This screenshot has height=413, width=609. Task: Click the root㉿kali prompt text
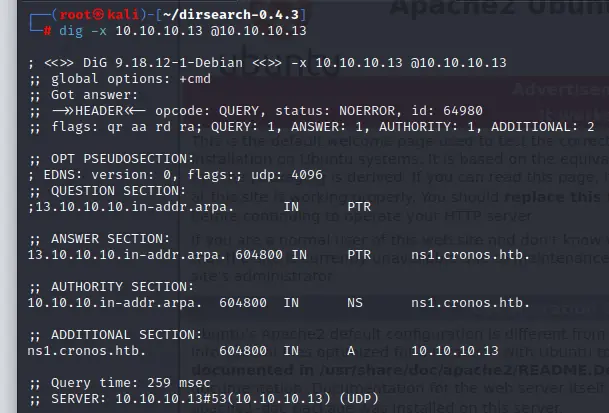[99, 15]
